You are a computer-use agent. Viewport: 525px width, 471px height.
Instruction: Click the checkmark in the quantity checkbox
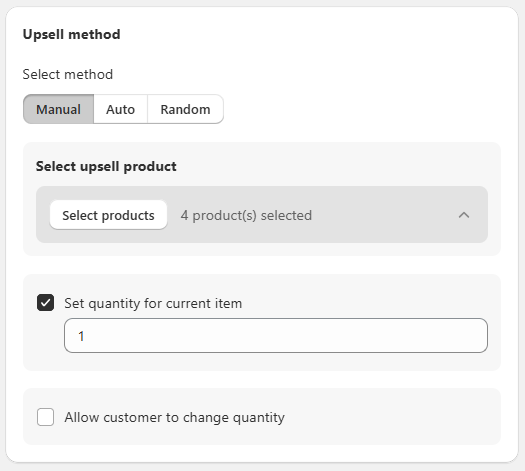point(46,303)
